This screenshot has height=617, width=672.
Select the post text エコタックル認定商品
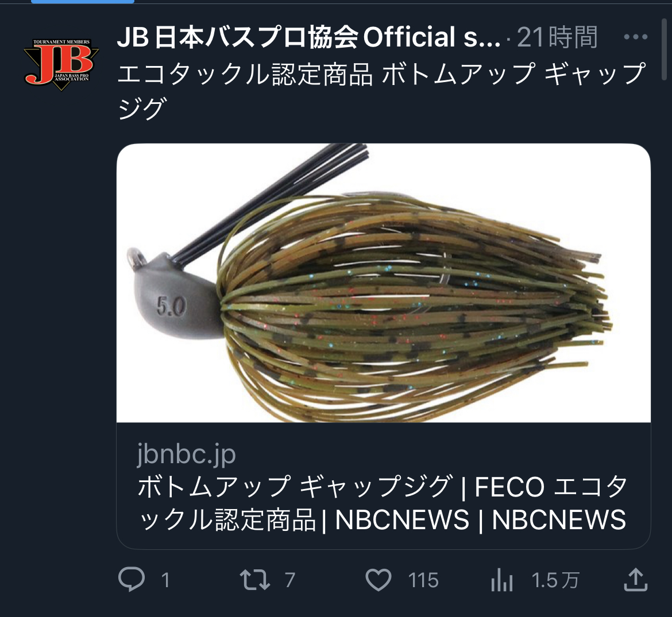coord(245,75)
